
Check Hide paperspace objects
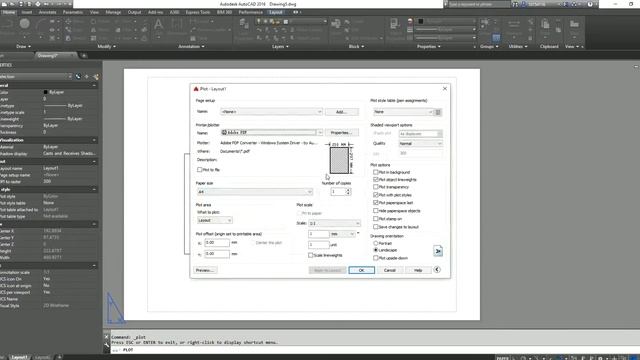coord(376,211)
